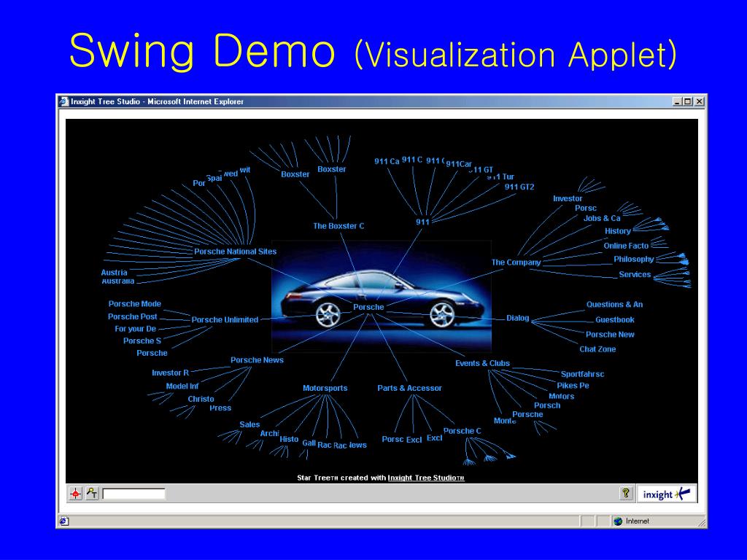Click the Services node
This screenshot has height=560, width=747.
(x=635, y=275)
